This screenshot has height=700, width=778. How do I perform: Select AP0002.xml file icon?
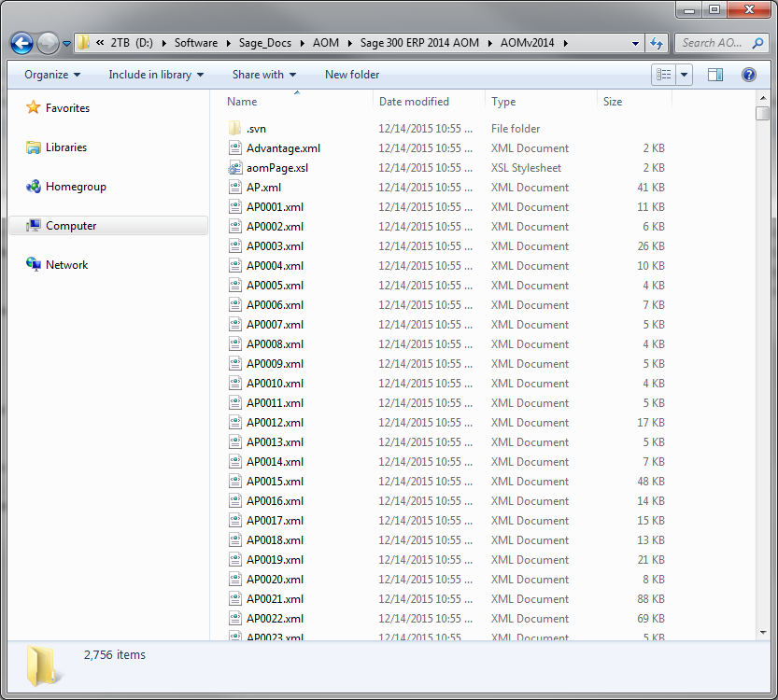(x=235, y=226)
